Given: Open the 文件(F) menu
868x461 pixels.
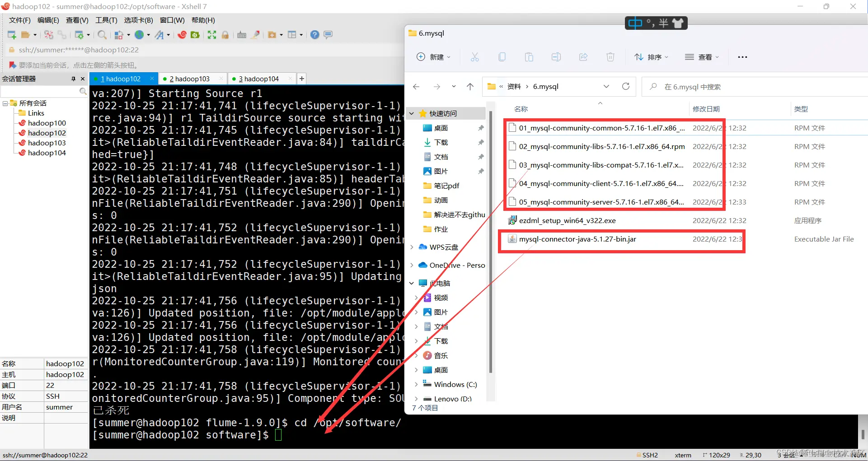Looking at the screenshot, I should point(20,20).
